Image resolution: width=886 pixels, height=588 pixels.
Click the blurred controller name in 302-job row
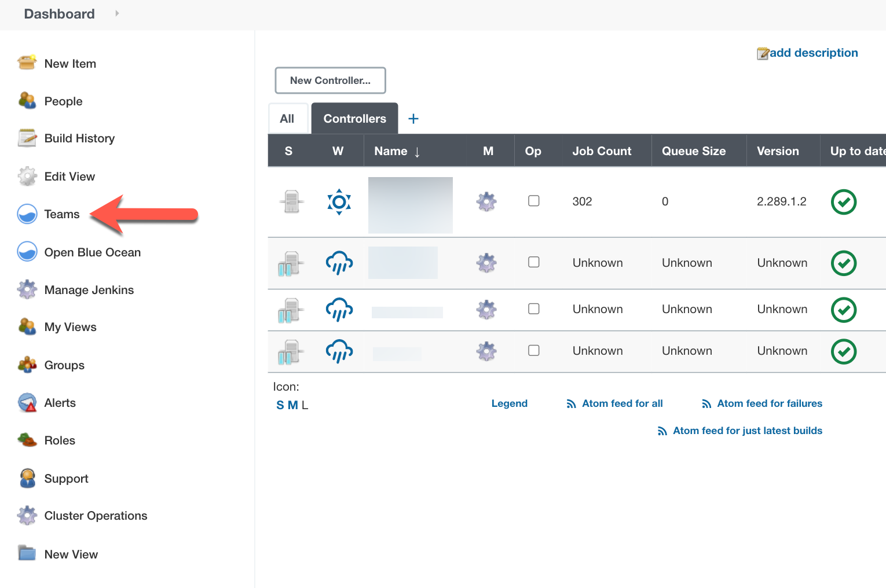[x=411, y=205]
